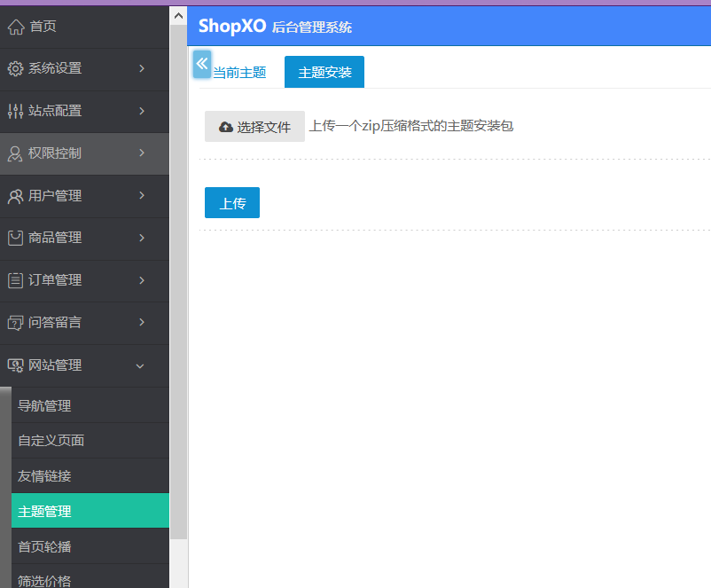Click the 选择文件 upload button
Image resolution: width=711 pixels, height=588 pixels.
click(x=254, y=127)
